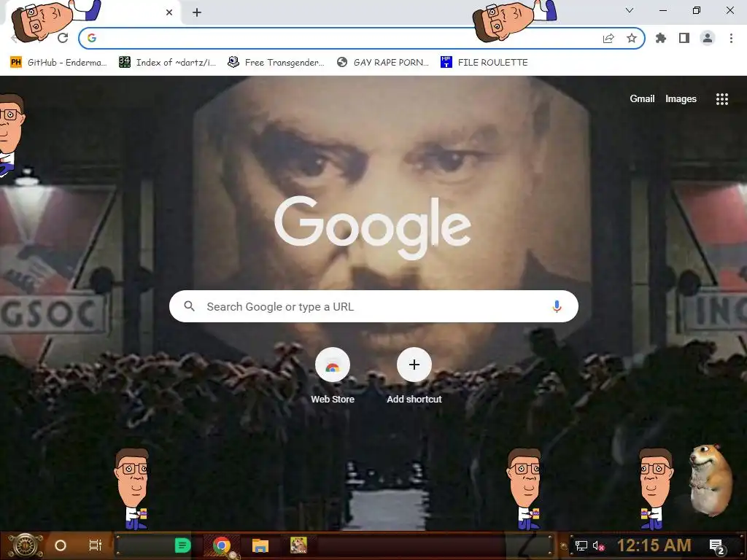Add a new shortcut tile
Screen dimensions: 747x560
[414, 376]
